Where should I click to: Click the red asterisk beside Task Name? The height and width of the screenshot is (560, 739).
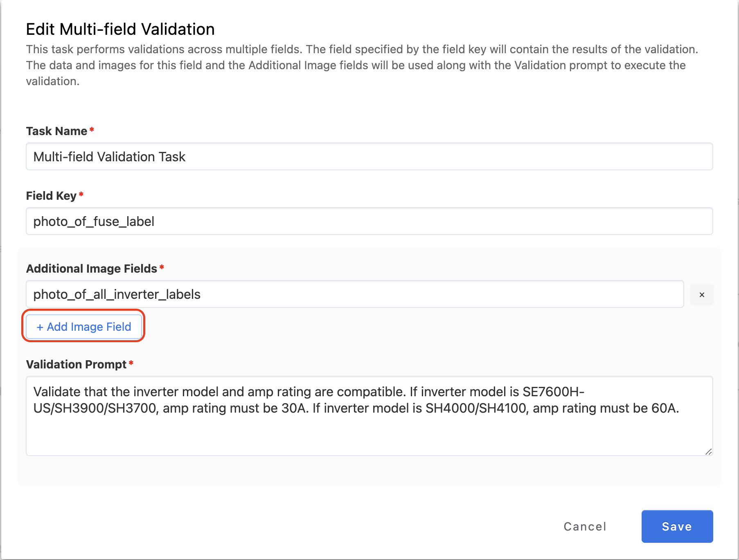point(92,130)
